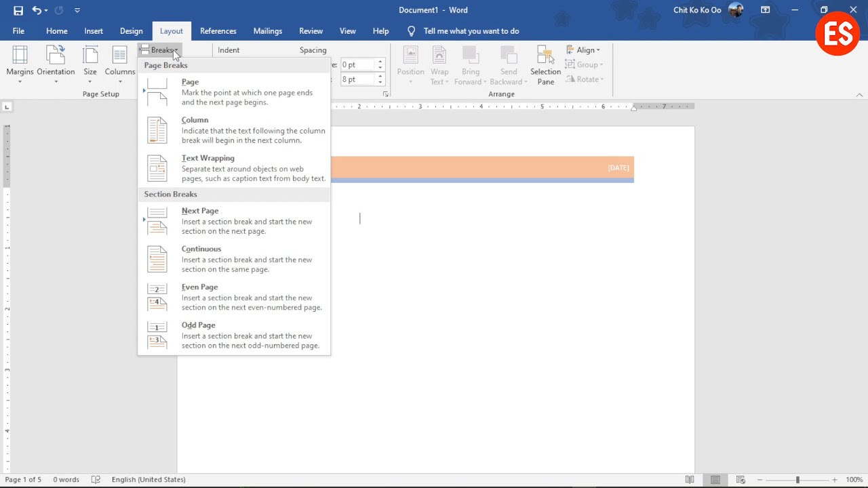Open the Undo history dropdown arrow
The width and height of the screenshot is (868, 488).
click(x=46, y=11)
